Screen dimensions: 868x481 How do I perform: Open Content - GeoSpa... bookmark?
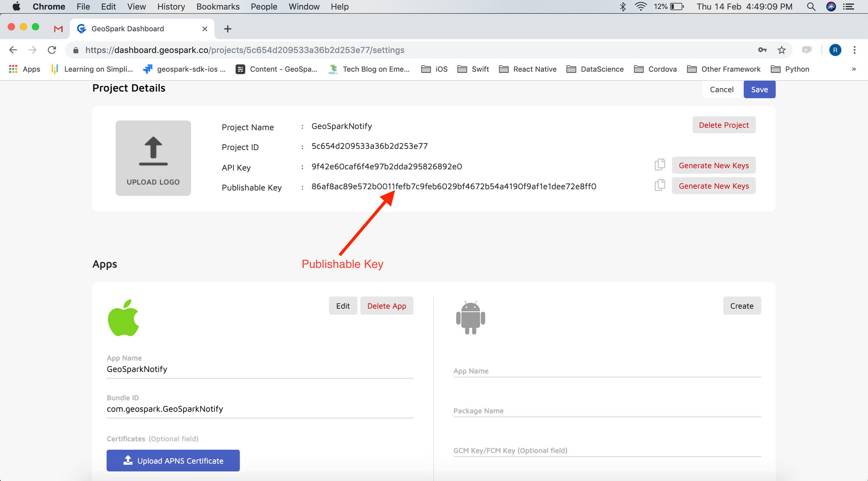(276, 69)
